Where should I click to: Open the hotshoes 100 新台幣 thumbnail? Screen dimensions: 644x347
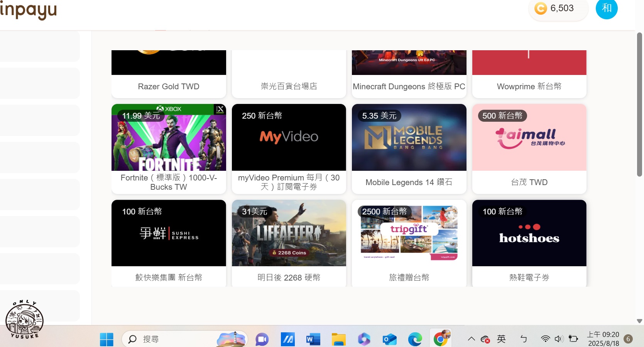pyautogui.click(x=529, y=233)
